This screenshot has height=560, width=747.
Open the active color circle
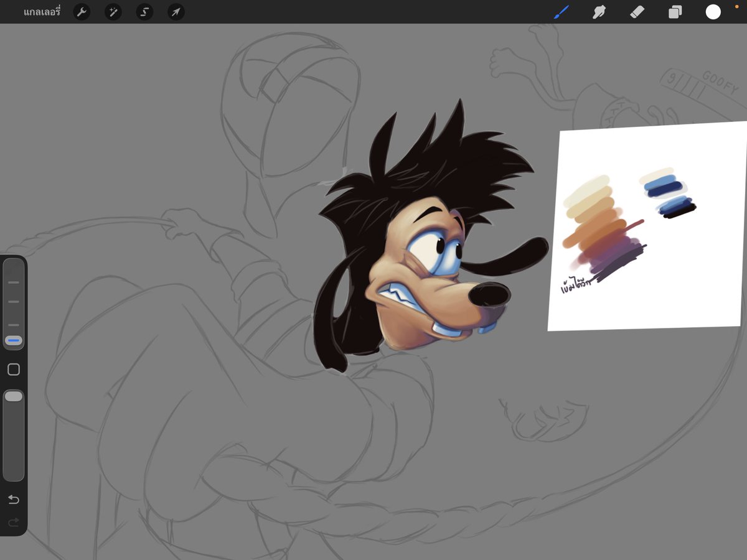[x=713, y=12]
